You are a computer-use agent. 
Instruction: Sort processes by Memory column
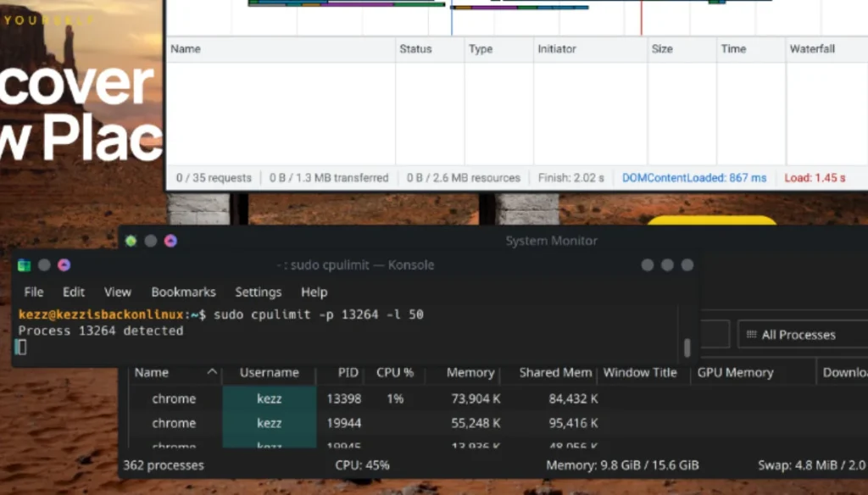point(470,373)
